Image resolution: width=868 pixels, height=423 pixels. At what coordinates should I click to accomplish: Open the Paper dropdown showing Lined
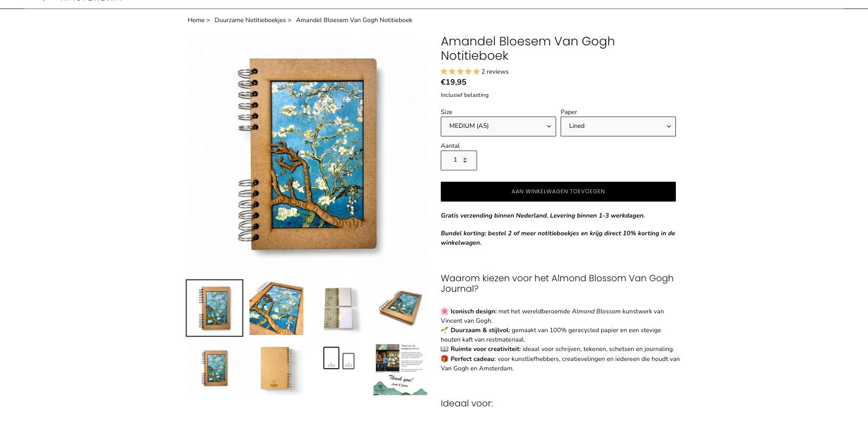point(618,126)
